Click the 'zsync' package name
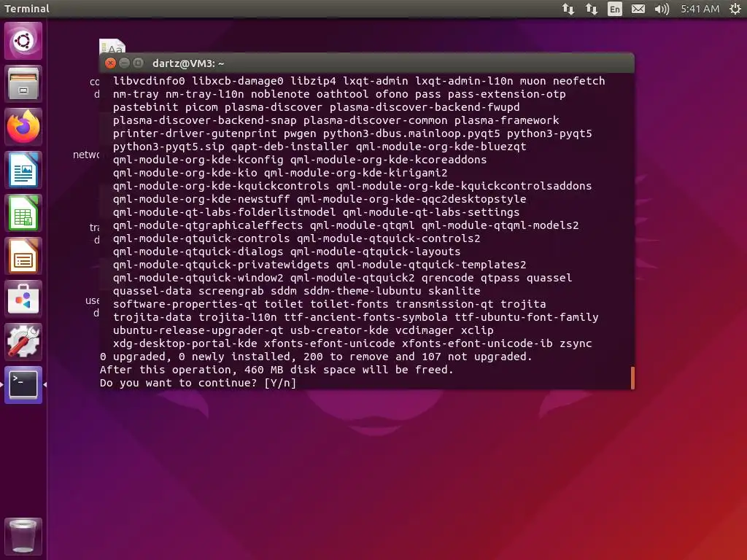 pos(576,343)
